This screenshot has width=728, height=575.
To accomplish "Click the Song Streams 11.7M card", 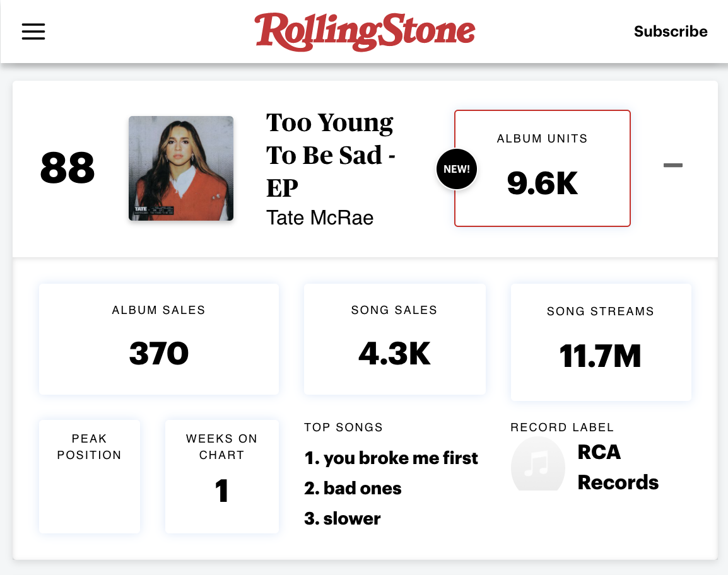I will (x=601, y=342).
